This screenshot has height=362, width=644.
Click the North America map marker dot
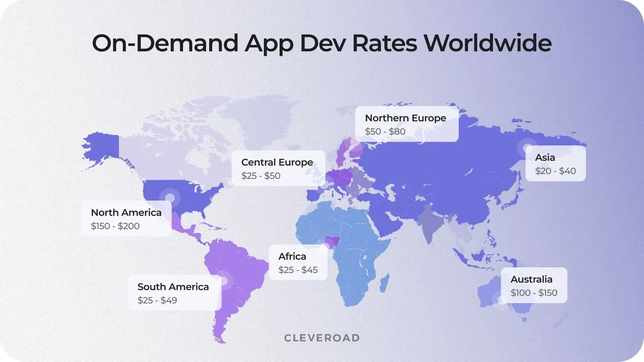[170, 198]
